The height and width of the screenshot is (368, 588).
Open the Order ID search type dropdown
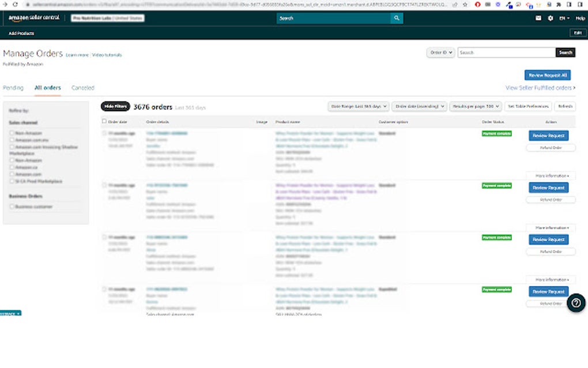pos(440,52)
